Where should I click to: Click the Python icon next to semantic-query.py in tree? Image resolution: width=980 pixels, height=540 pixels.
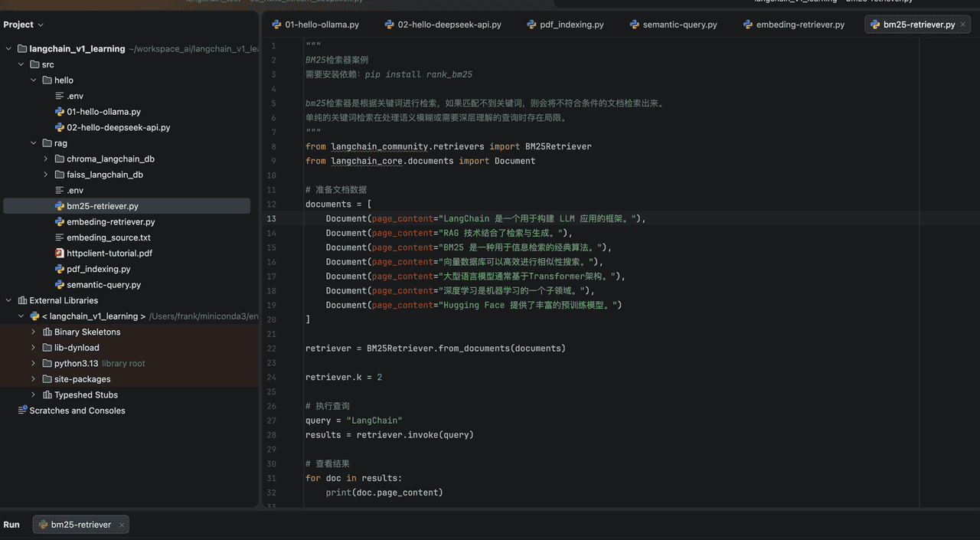click(60, 285)
